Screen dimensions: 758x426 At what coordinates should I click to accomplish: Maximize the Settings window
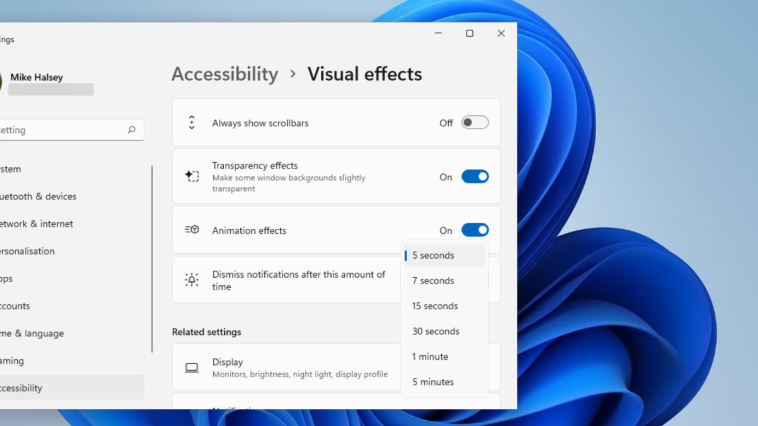coord(469,33)
